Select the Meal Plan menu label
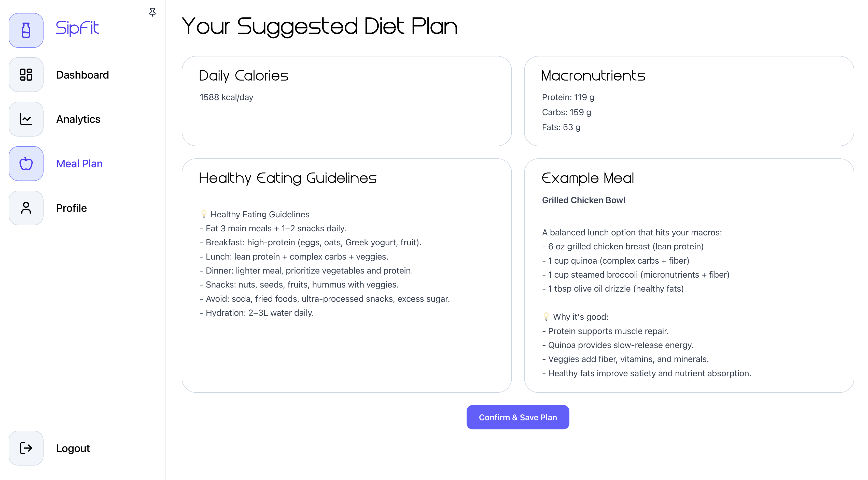The width and height of the screenshot is (868, 480). pos(79,163)
